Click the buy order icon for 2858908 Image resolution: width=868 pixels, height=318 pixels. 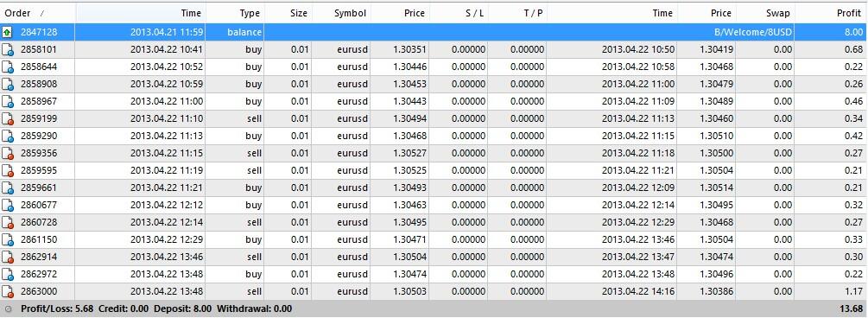pyautogui.click(x=7, y=84)
